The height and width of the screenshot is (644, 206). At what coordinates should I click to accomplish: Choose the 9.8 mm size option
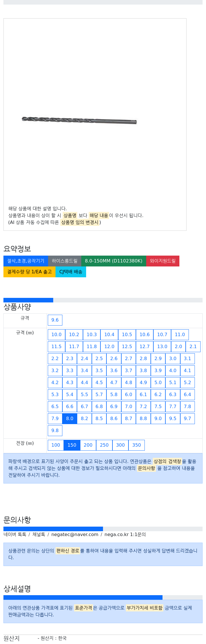pos(55,430)
